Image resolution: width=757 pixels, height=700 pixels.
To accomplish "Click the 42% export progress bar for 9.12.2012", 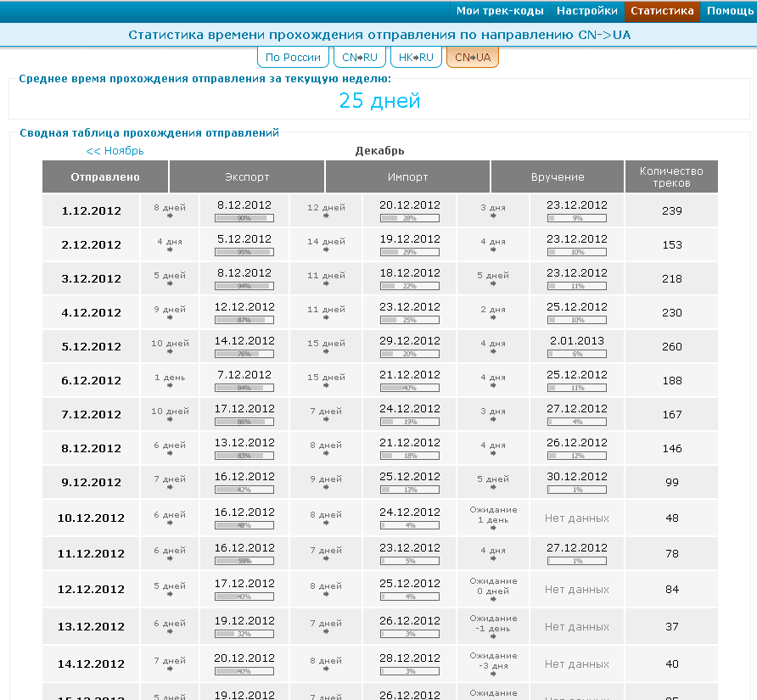I will (x=244, y=490).
